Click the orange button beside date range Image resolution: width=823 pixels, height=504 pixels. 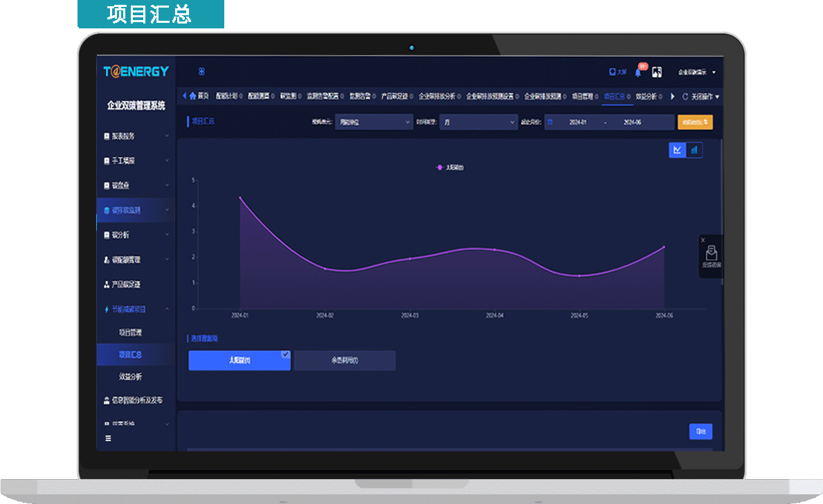[695, 123]
